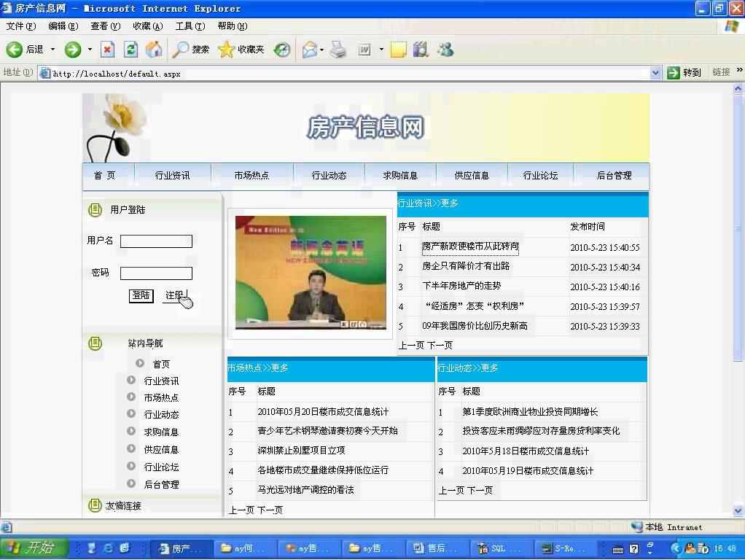Click the green Go (转到) arrow icon
This screenshot has width=745, height=560.
coord(674,73)
